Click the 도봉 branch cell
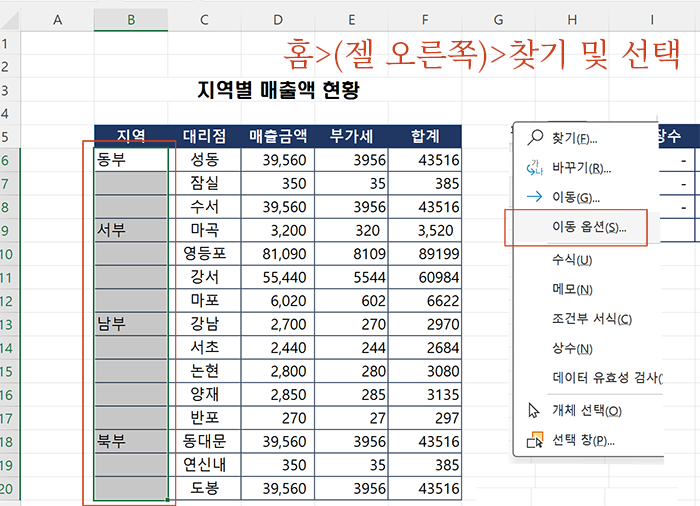The height and width of the screenshot is (506, 700). coord(204,489)
